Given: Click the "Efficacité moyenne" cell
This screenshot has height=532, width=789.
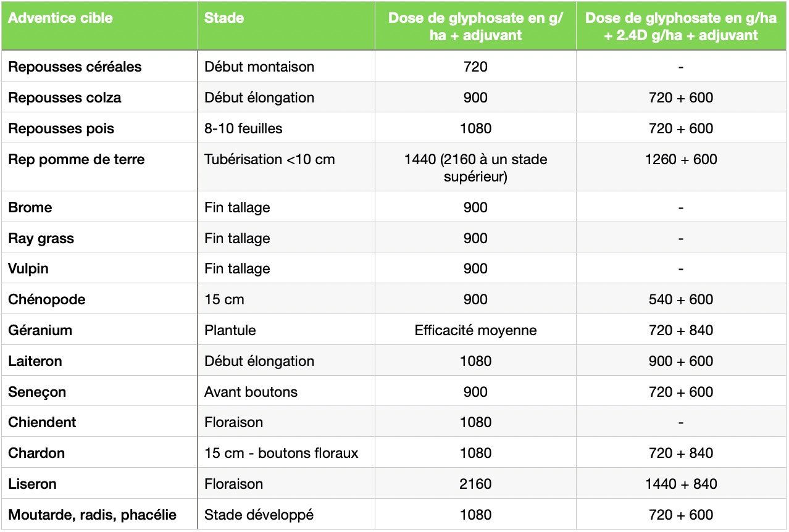Looking at the screenshot, I should 475,330.
